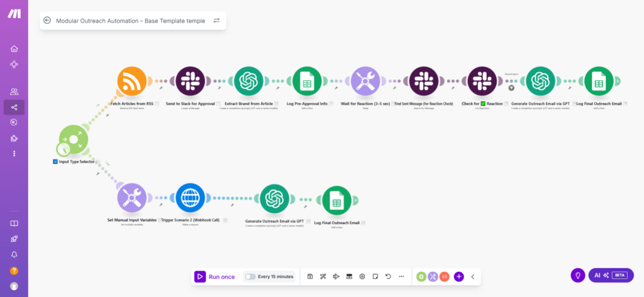Collapse favorites with chevron arrow
644x297 pixels.
coord(473,276)
